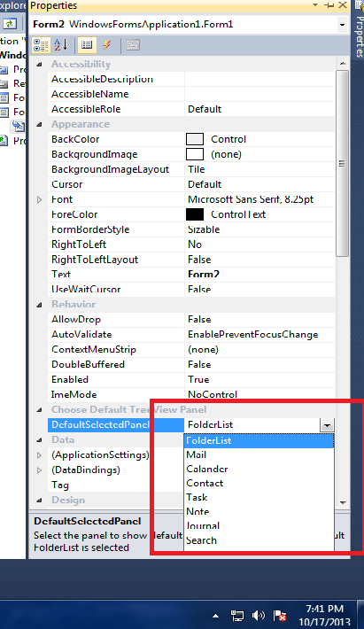This screenshot has height=629, width=364.
Task: Click the ForeColor black swatch
Action: pos(195,214)
